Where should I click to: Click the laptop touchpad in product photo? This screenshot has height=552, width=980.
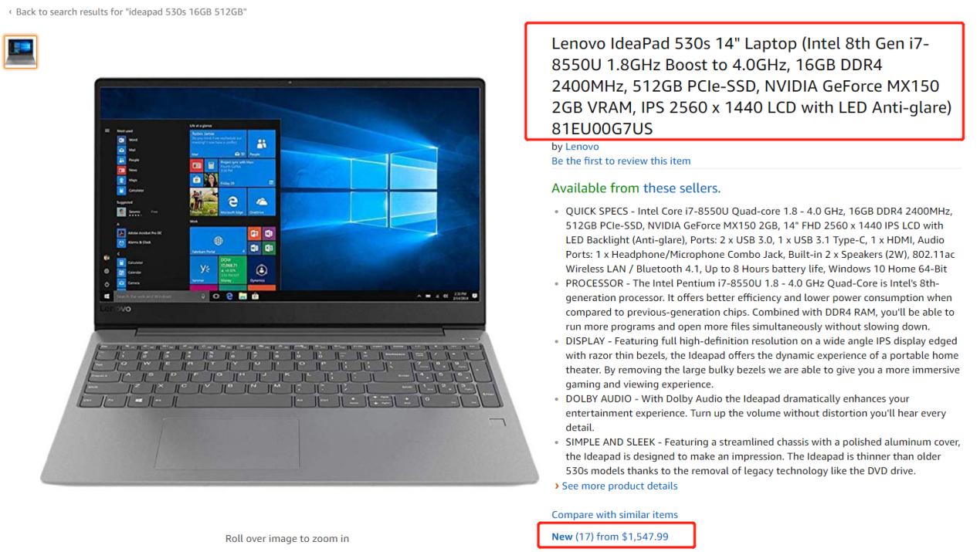pyautogui.click(x=227, y=442)
